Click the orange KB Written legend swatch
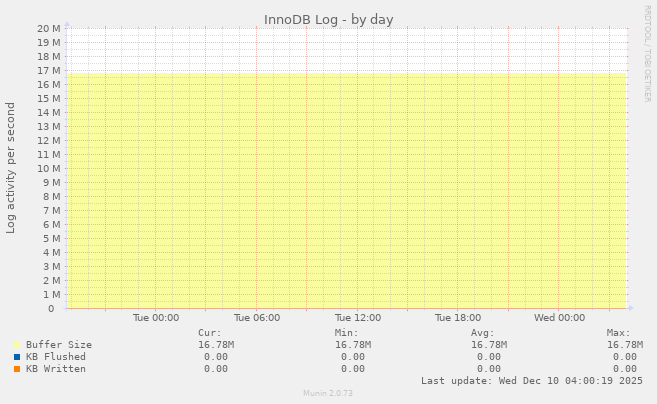Viewport: 657px width, 404px height. 17,369
